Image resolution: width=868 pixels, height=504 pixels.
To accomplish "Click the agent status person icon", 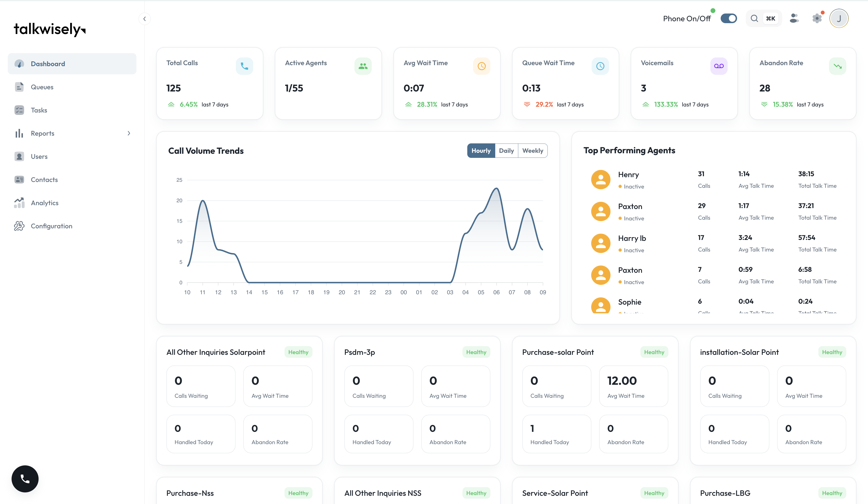I will pos(794,18).
